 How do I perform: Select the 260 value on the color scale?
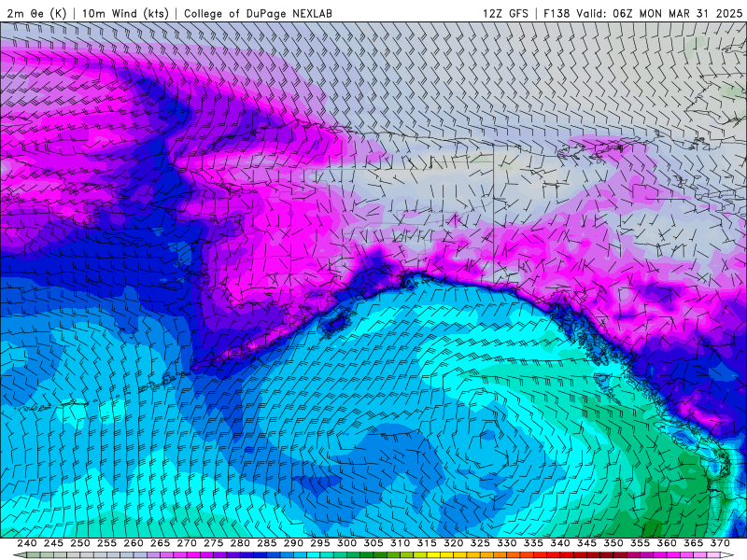pos(134,543)
